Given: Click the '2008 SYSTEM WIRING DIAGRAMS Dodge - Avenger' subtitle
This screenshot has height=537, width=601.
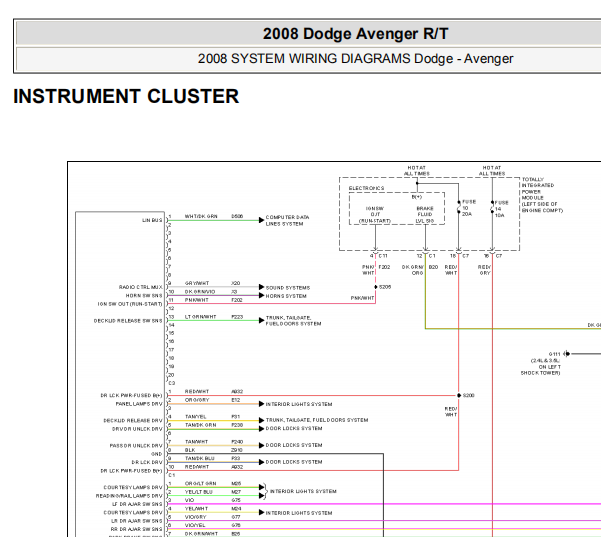Looking at the screenshot, I should [355, 59].
